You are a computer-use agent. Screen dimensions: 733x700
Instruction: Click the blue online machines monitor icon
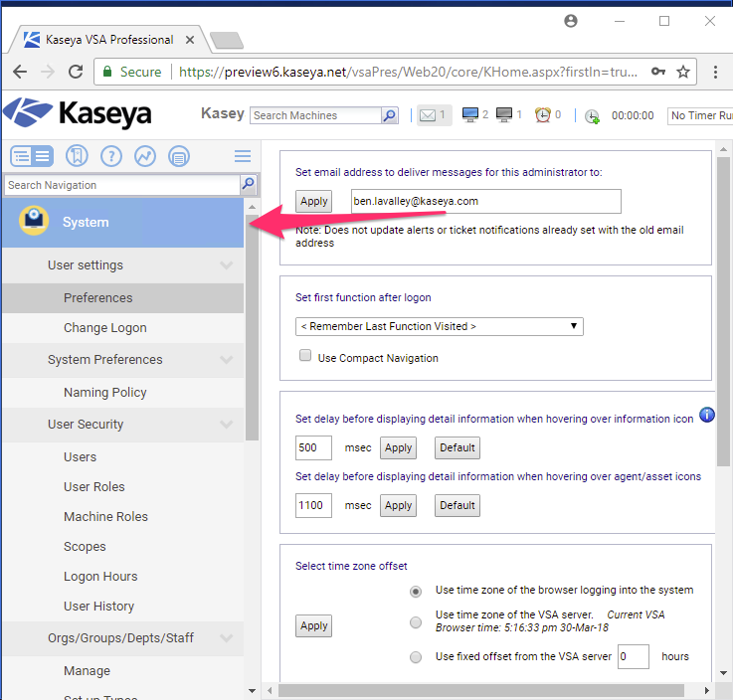point(469,115)
